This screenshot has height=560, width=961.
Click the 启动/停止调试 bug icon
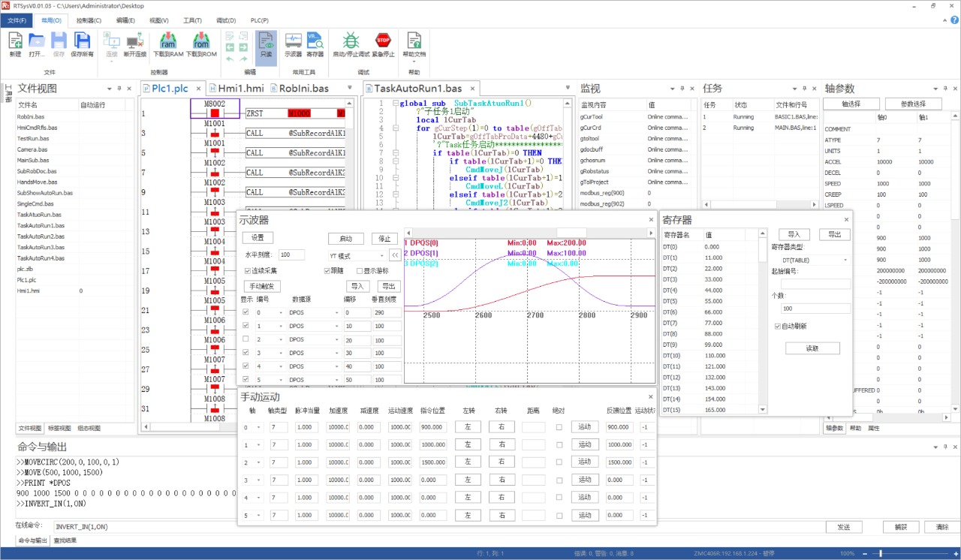[x=351, y=41]
